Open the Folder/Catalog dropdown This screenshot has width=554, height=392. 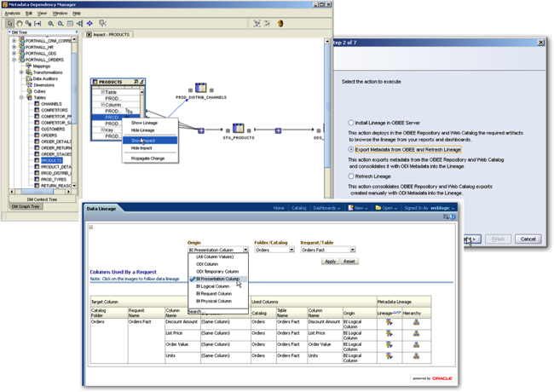(x=291, y=250)
